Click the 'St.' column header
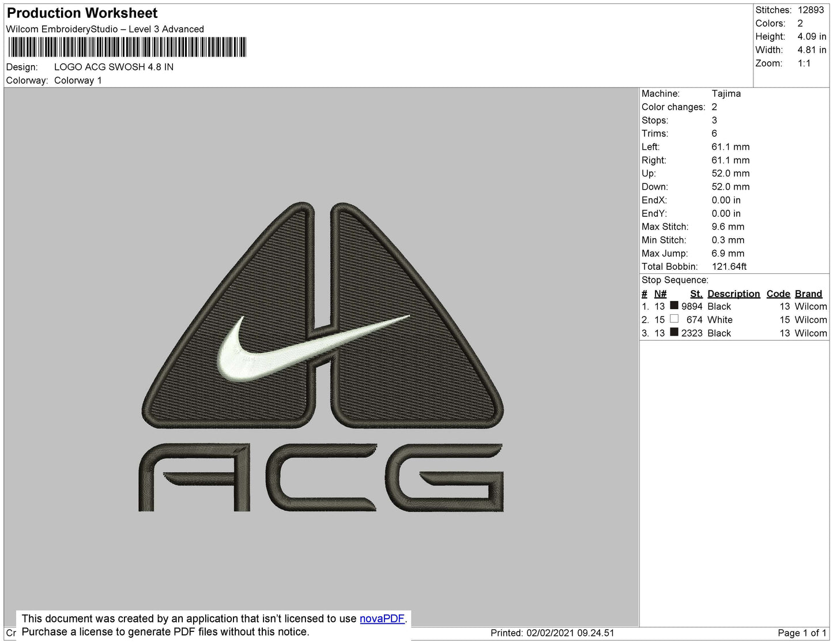Image resolution: width=833 pixels, height=644 pixels. click(696, 293)
